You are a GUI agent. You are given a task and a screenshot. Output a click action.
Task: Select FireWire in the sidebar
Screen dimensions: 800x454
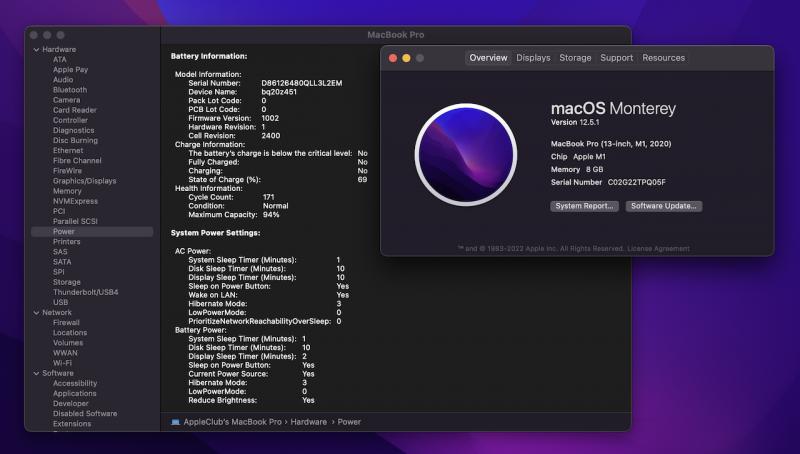67,171
